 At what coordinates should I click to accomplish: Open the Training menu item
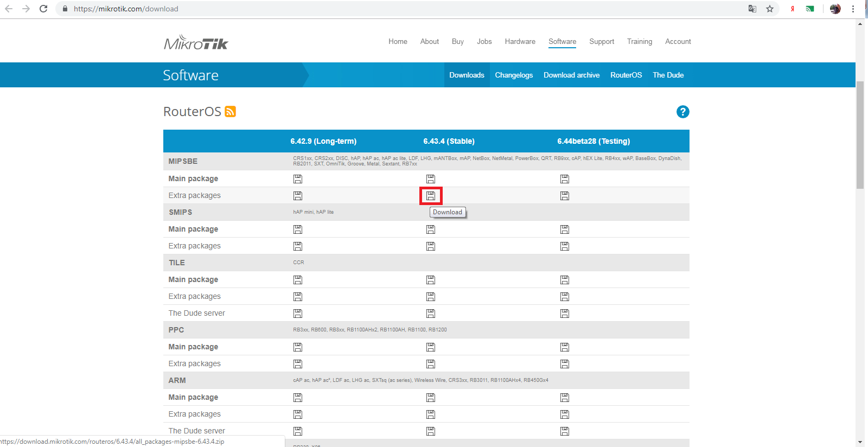pyautogui.click(x=640, y=41)
